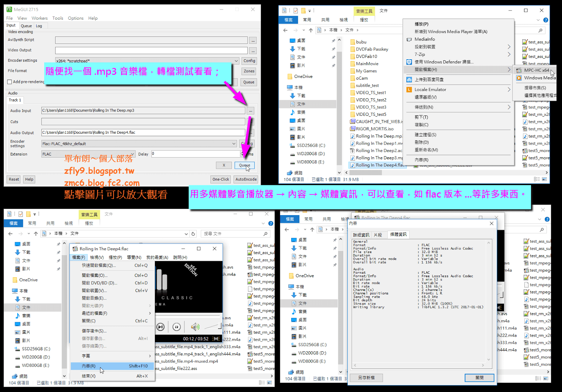
Task: Click the magnifier in the 搜尋 文件 box
Action: (265, 234)
